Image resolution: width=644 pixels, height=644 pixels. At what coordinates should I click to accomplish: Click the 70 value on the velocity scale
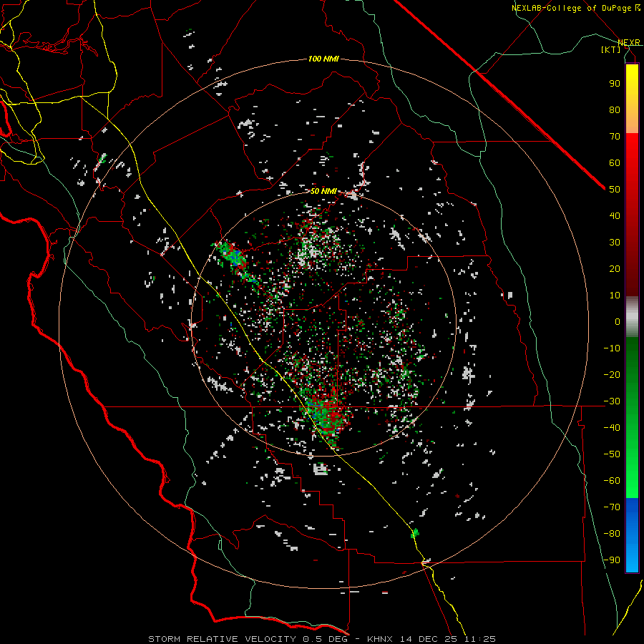click(x=615, y=137)
